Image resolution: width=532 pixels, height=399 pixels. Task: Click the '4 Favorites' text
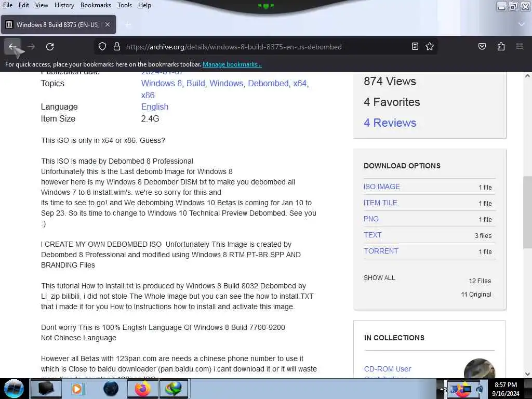point(392,102)
